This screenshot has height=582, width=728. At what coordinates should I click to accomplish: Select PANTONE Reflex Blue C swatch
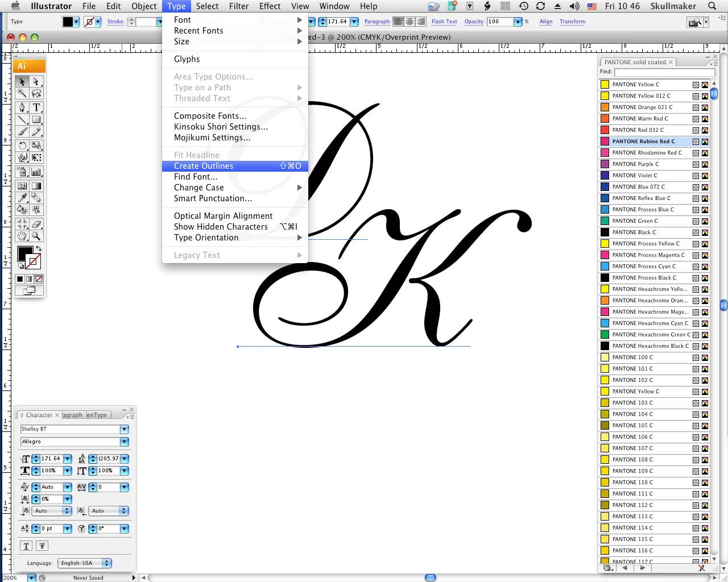(x=654, y=198)
